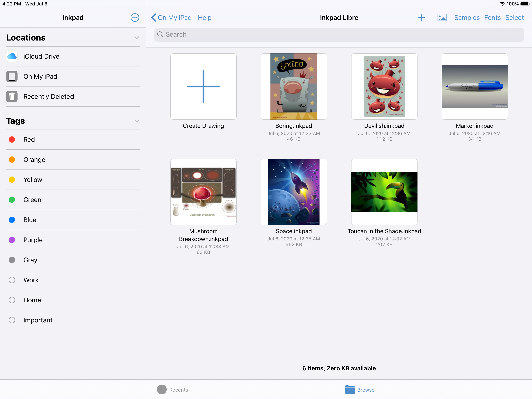Go back to On My iPad
The image size is (532, 399).
point(171,18)
